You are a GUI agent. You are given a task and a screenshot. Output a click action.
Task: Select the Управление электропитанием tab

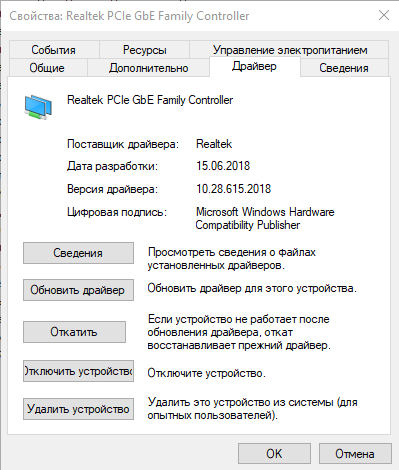point(290,50)
